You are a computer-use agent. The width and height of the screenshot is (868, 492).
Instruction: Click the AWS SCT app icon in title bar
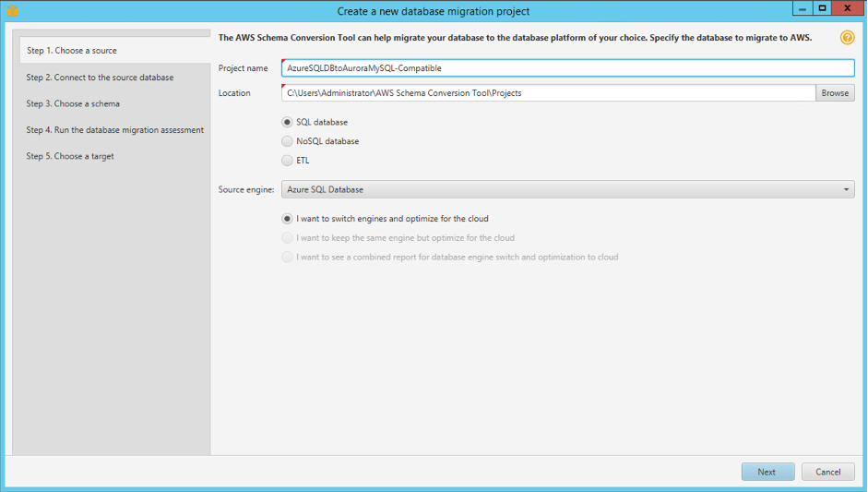coord(12,11)
